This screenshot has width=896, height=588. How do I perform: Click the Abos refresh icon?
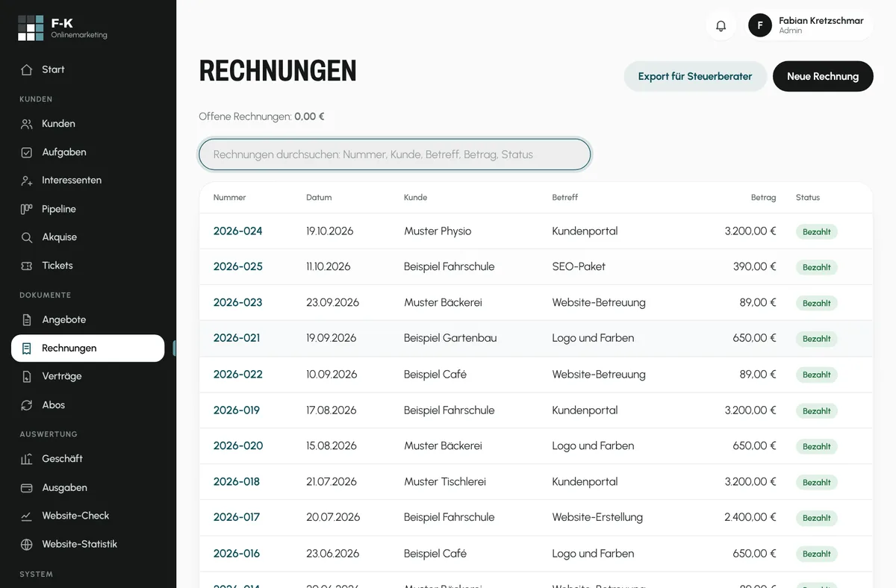[x=27, y=405]
